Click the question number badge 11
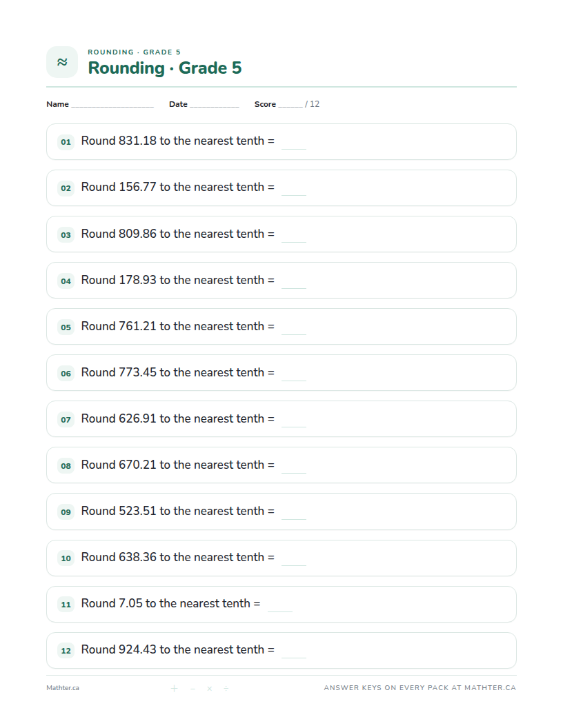563x728 pixels. (x=66, y=604)
